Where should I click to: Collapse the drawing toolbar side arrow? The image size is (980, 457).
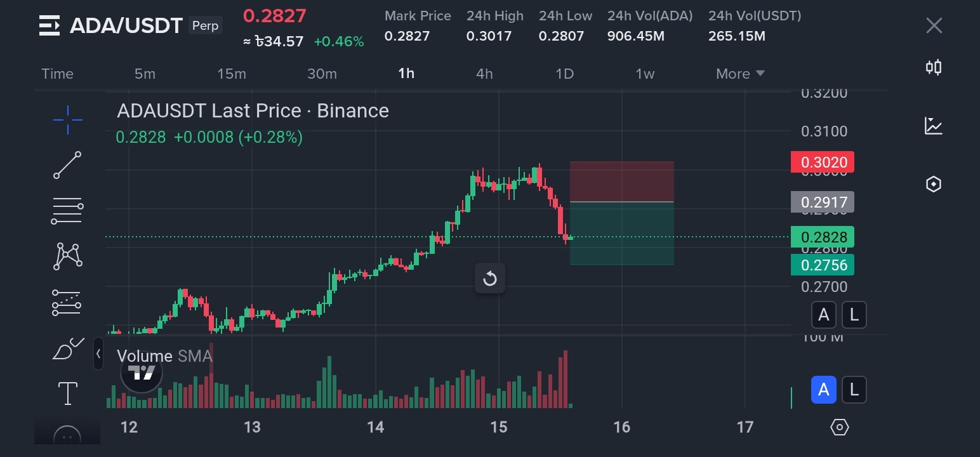tap(98, 354)
